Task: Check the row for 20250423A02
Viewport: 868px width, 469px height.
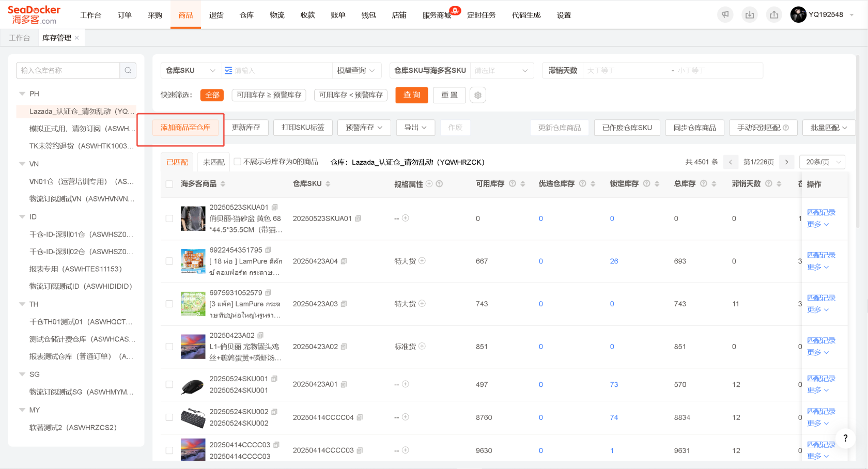Action: [169, 347]
